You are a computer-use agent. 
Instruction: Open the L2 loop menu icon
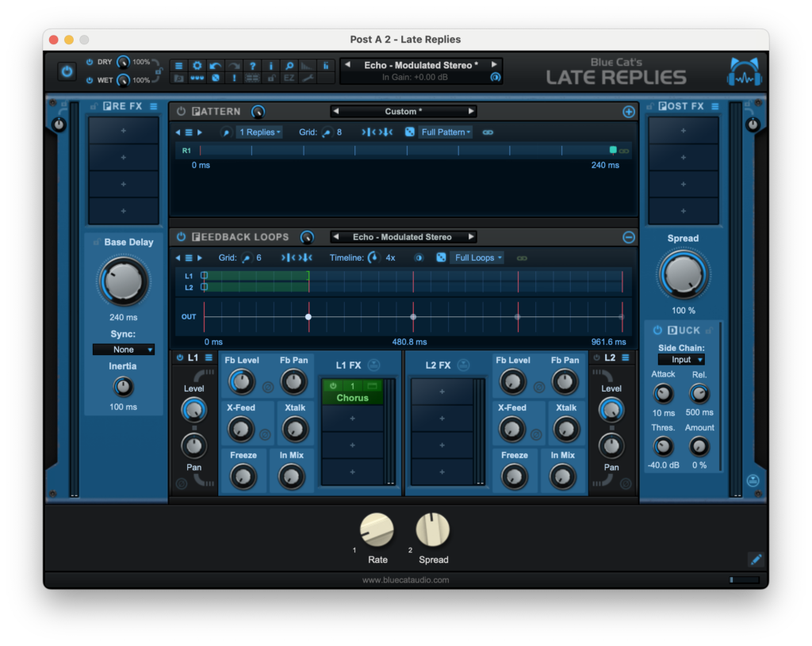[x=625, y=357]
